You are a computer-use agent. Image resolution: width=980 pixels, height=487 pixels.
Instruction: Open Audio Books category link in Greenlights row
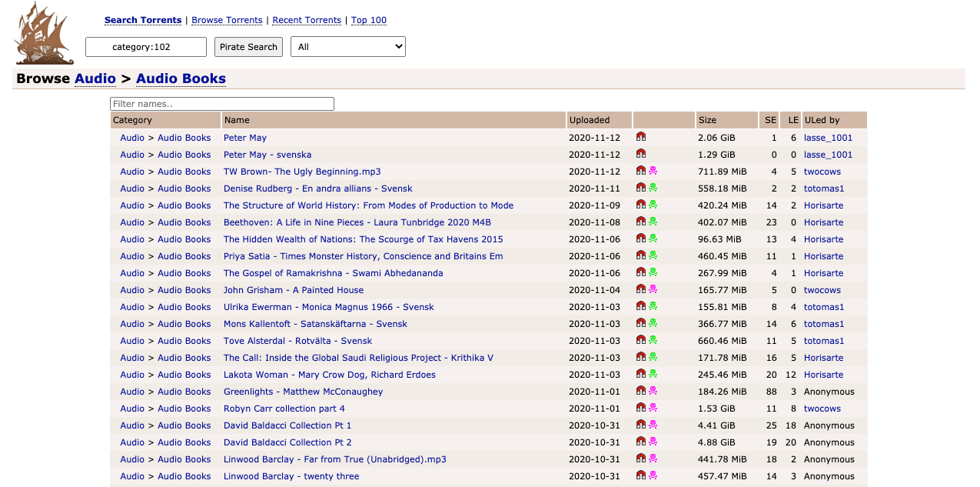pos(184,392)
